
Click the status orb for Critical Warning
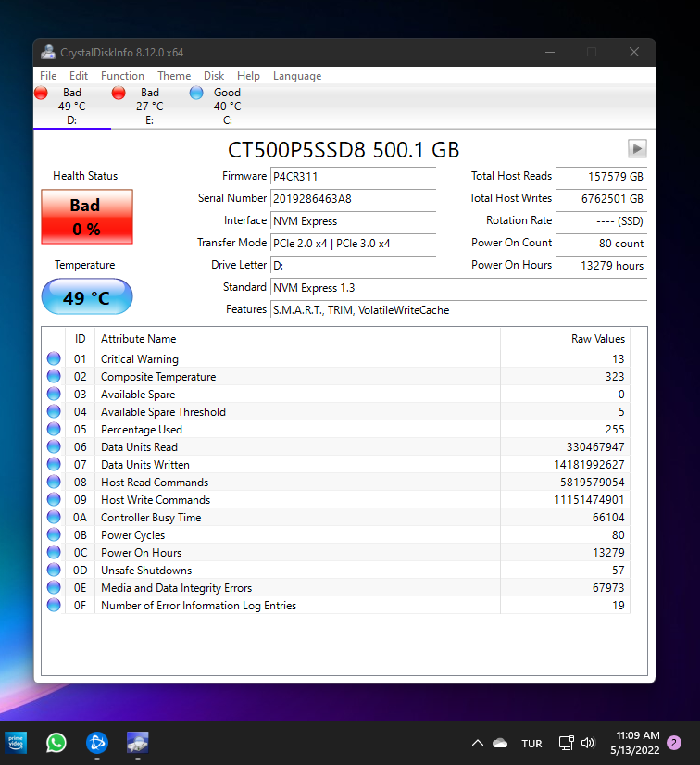point(54,358)
